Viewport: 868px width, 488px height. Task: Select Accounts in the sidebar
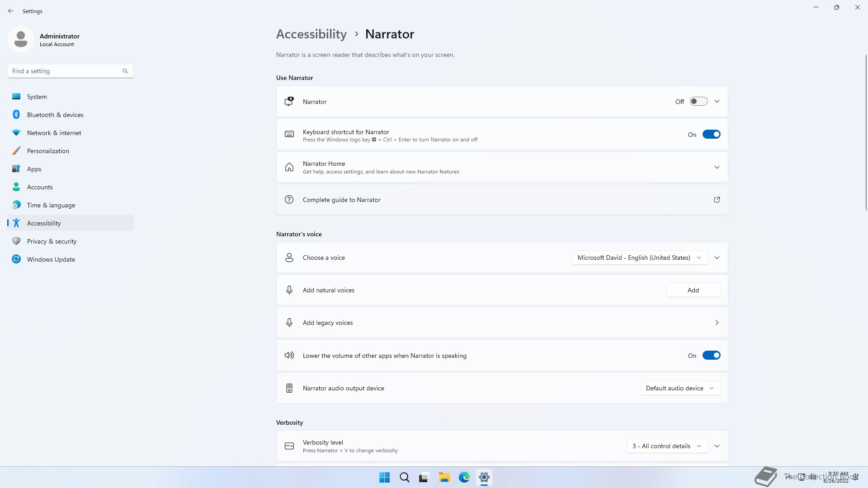point(71,187)
